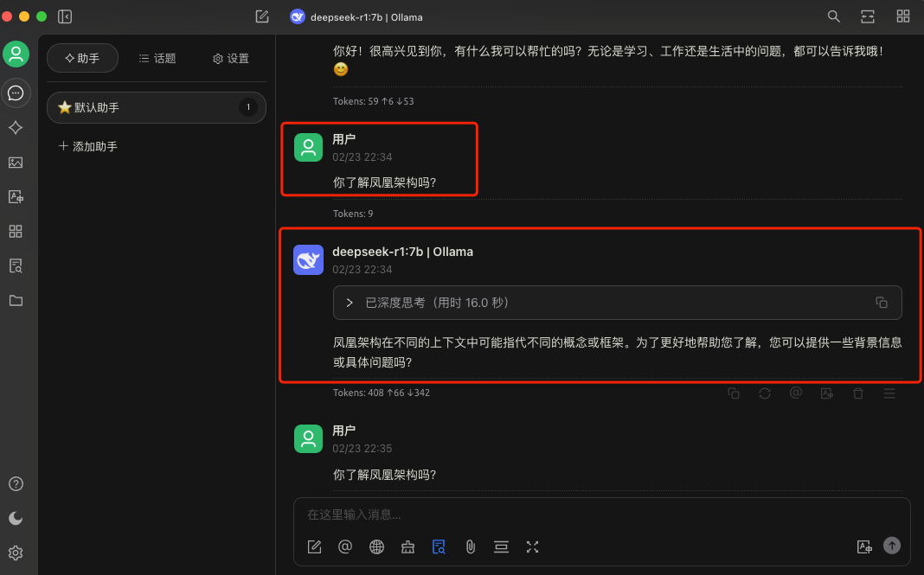Switch to the 话题 tab
Viewport: 924px width, 575px height.
[x=157, y=58]
